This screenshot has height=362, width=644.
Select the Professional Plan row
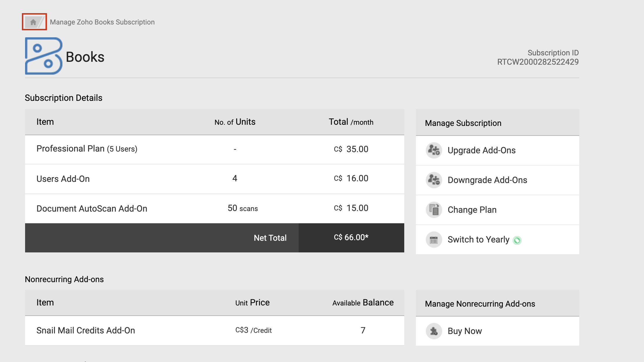click(87, 149)
